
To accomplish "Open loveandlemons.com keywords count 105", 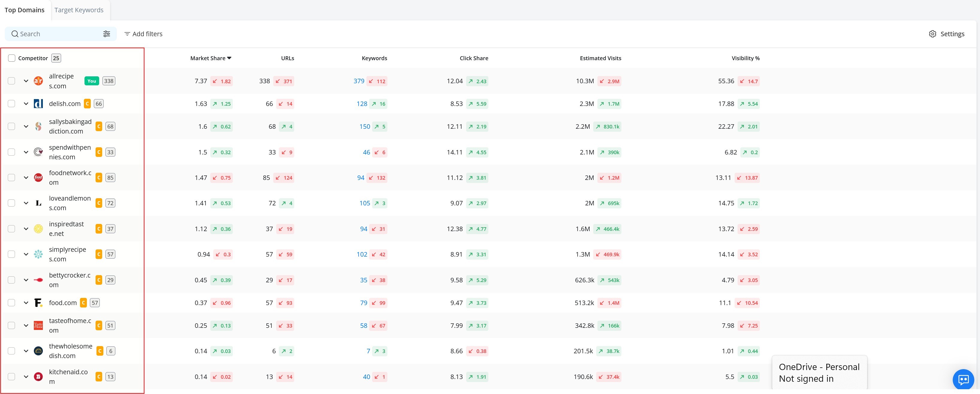I will (365, 203).
